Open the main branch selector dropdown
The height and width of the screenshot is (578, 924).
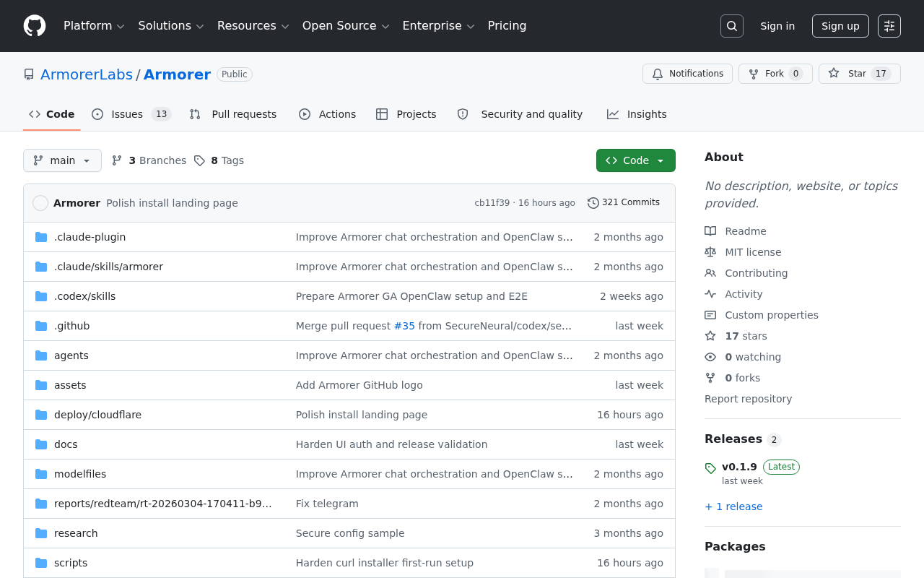62,160
